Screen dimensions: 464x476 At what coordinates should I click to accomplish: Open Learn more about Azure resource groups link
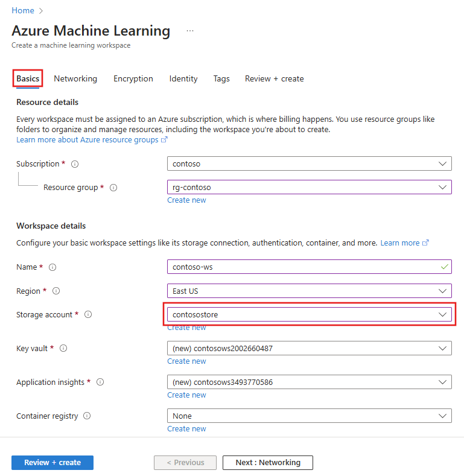92,139
